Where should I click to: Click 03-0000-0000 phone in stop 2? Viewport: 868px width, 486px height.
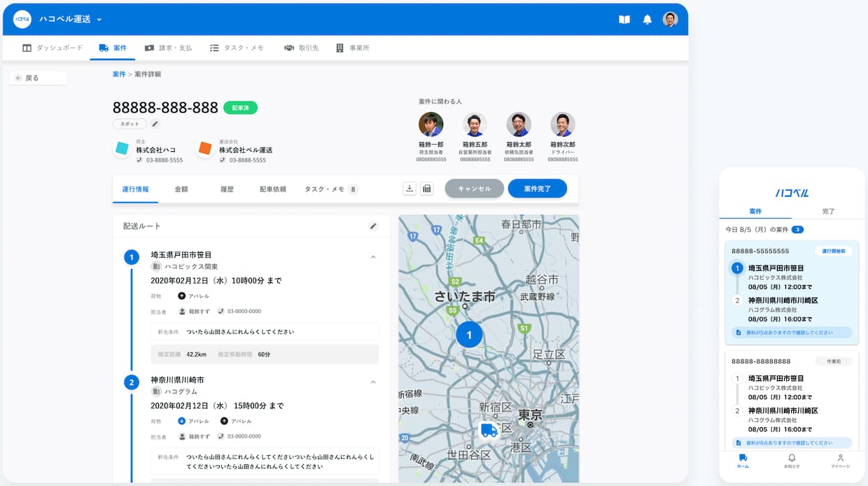239,436
